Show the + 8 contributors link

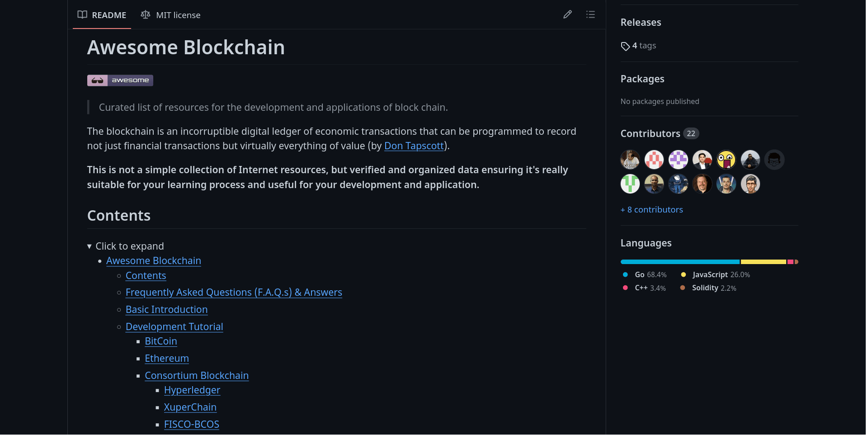coord(651,210)
